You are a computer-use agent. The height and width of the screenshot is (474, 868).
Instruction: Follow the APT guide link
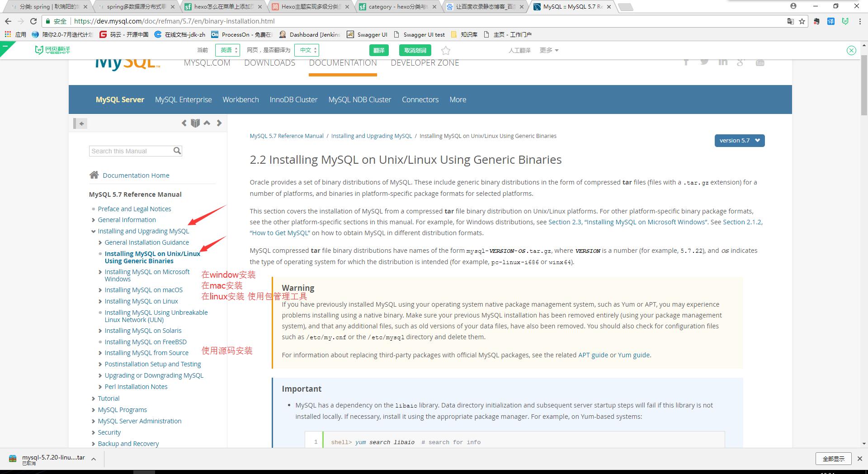point(593,355)
